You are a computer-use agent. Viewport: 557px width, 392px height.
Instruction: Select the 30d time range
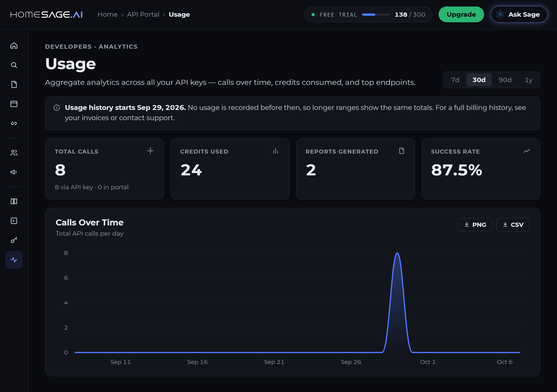coord(479,80)
